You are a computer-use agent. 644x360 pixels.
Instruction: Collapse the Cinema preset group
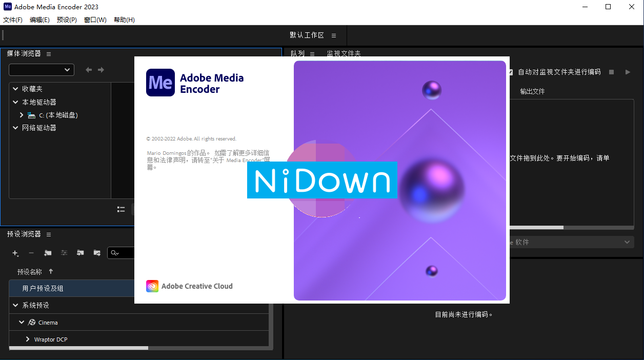[x=22, y=323]
